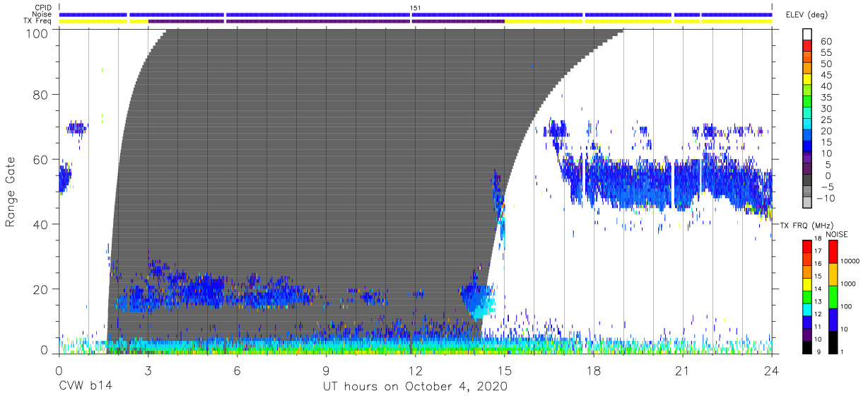Screen dimensions: 868x401
Task: Select the black segment of TX FRQ colorbar
Action: point(808,347)
